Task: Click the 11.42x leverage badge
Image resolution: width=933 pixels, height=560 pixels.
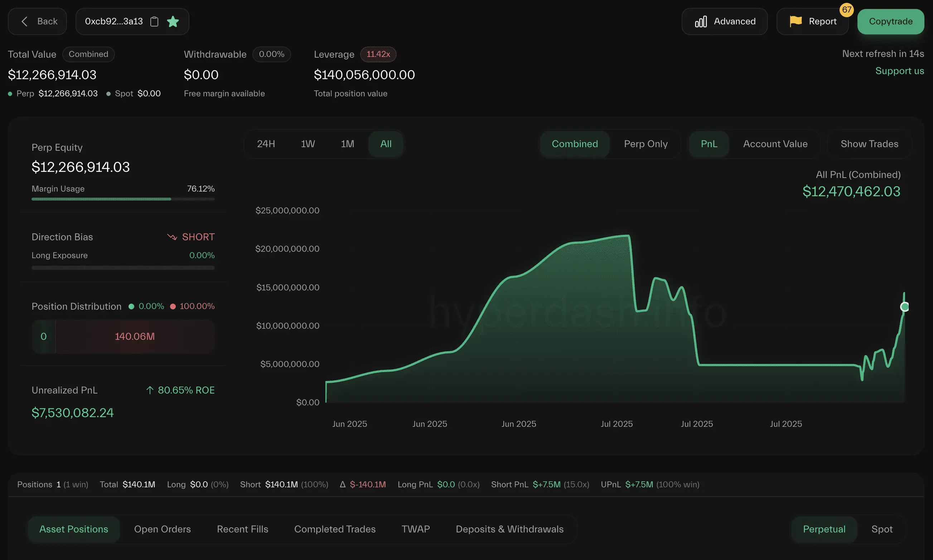Action: (x=378, y=54)
